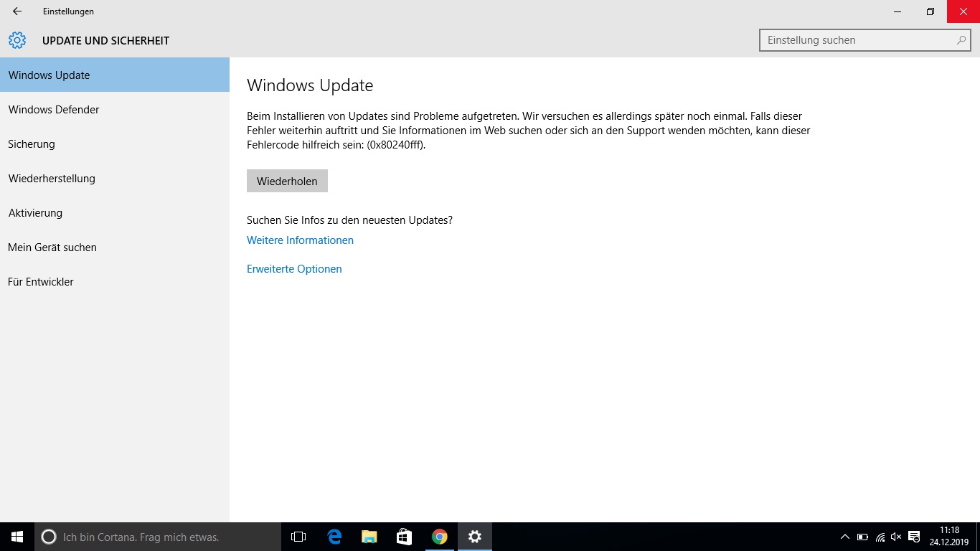This screenshot has height=551, width=980.
Task: Open the Wi-Fi network tray icon
Action: [880, 537]
